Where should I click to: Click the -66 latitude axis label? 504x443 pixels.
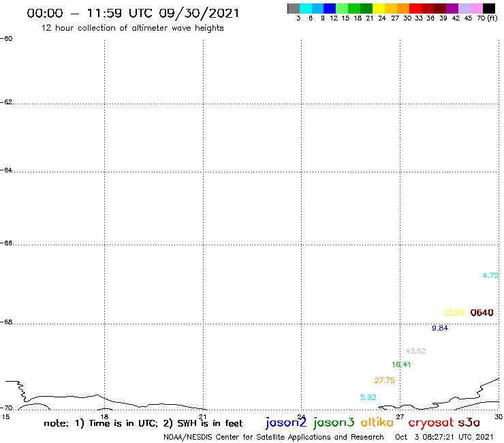click(6, 243)
